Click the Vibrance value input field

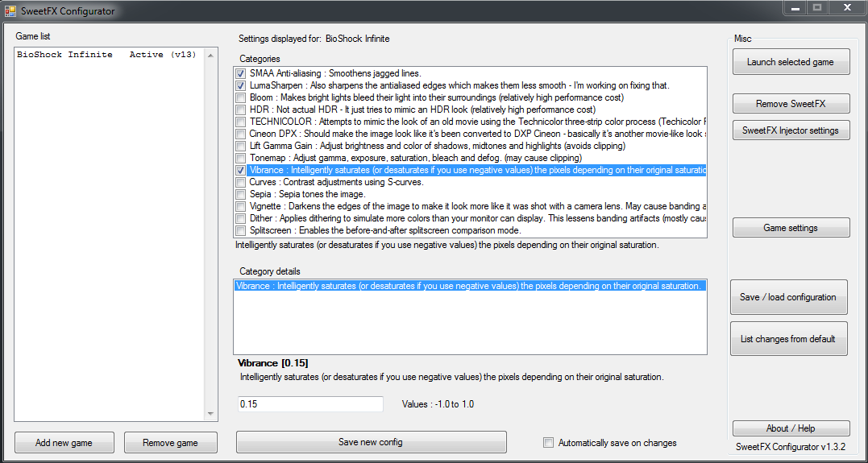309,404
